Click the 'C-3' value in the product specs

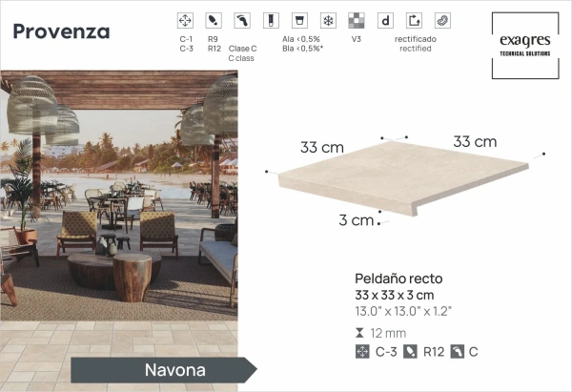pyautogui.click(x=386, y=352)
